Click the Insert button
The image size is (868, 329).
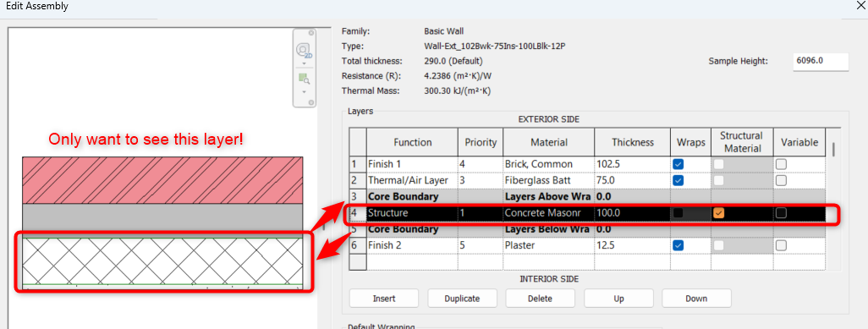[x=383, y=298]
